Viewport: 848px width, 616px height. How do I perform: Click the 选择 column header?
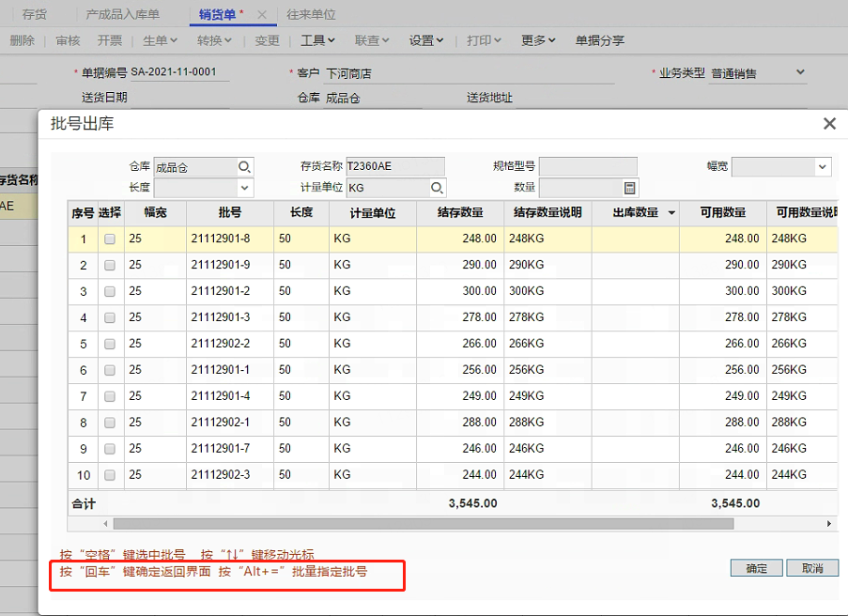click(110, 213)
